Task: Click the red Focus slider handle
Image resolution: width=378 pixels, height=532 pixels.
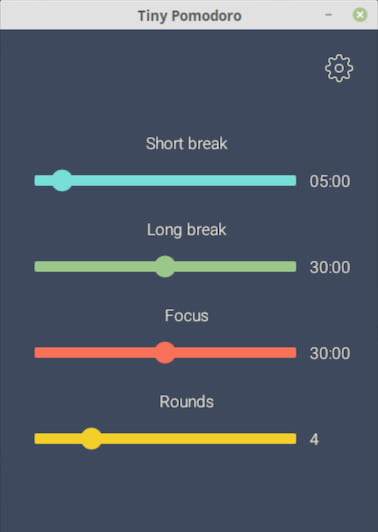Action: click(x=165, y=353)
